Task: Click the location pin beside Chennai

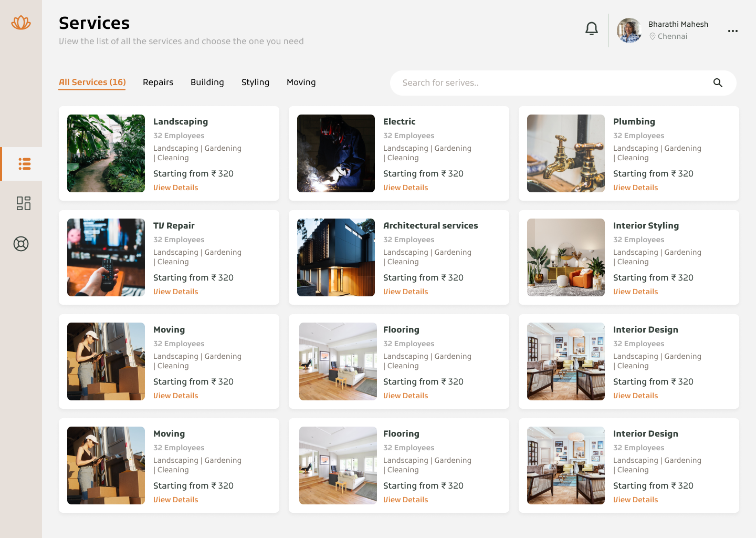Action: tap(653, 36)
